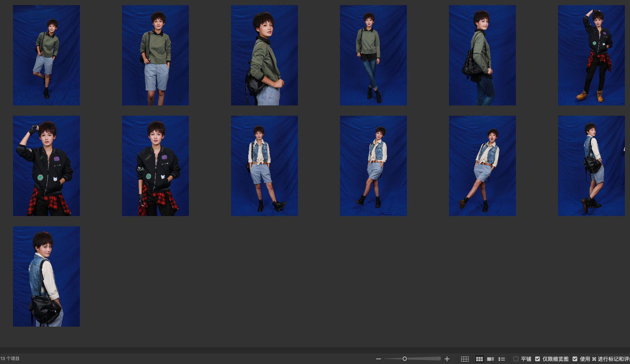Select the side-view green sweater photo with jeans
This screenshot has height=364, width=630.
click(482, 55)
